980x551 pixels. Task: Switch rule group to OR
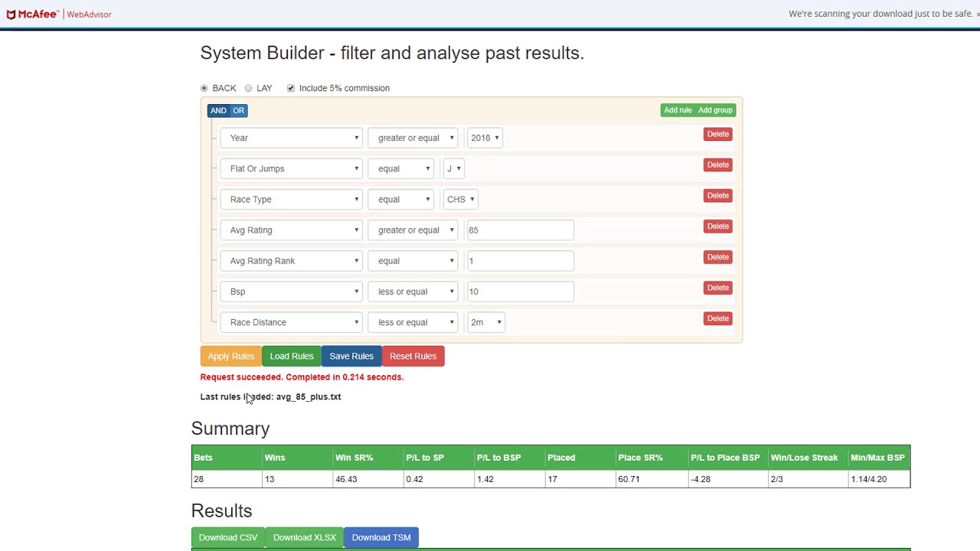(x=238, y=110)
